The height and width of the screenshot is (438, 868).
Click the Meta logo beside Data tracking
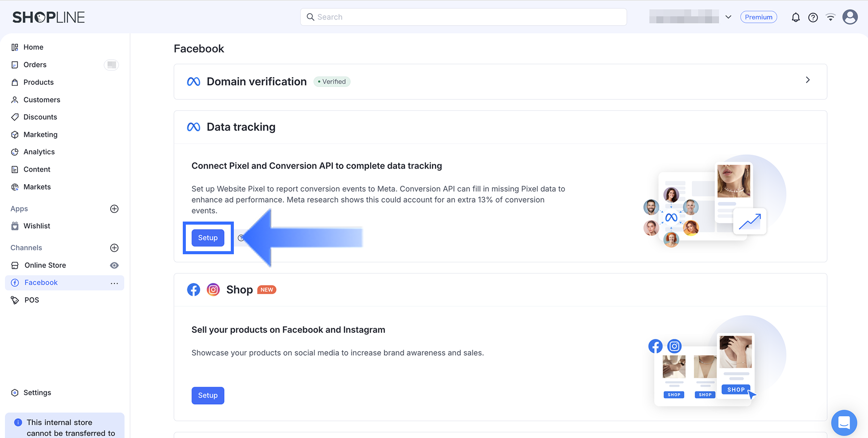[x=194, y=127]
